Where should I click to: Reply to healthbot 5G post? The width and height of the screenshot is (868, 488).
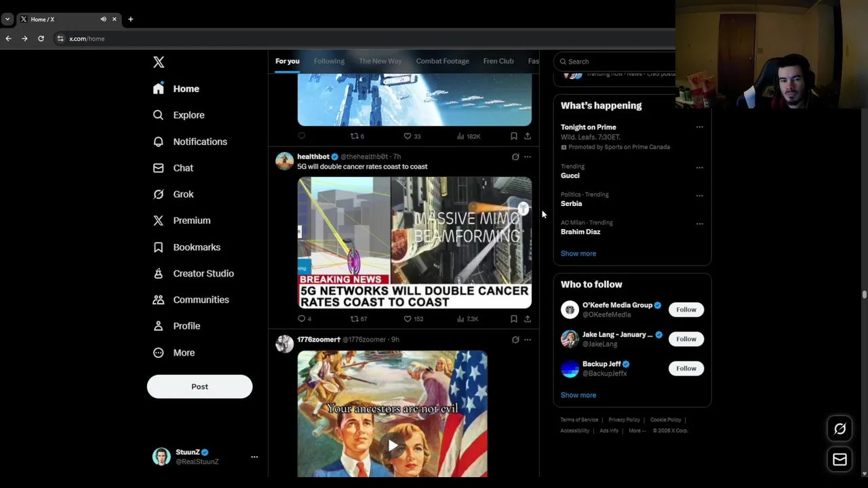[x=304, y=319]
